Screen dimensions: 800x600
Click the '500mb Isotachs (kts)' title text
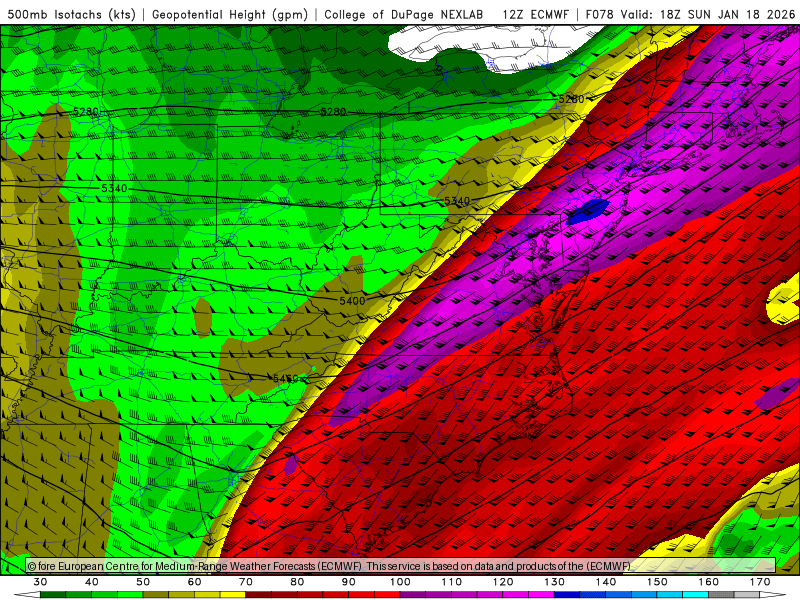tap(72, 14)
